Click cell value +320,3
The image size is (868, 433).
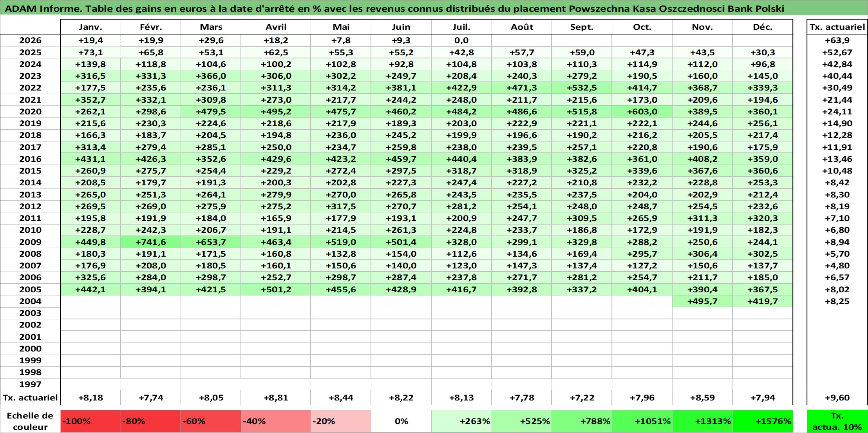(763, 218)
